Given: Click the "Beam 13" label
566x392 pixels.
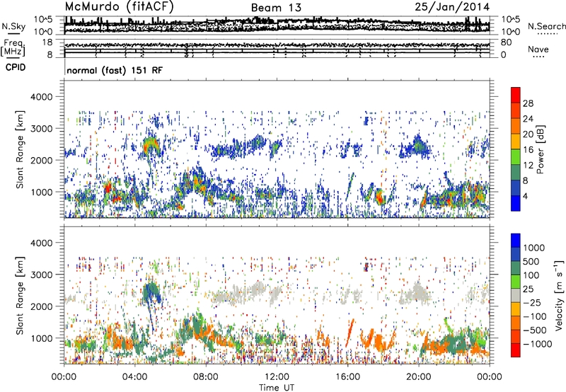Looking at the screenshot, I should (x=276, y=8).
